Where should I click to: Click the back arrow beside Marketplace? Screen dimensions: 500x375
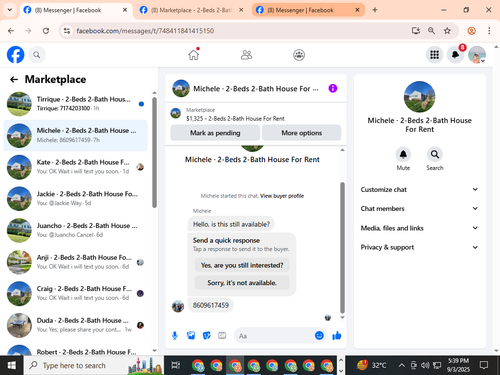click(x=14, y=79)
